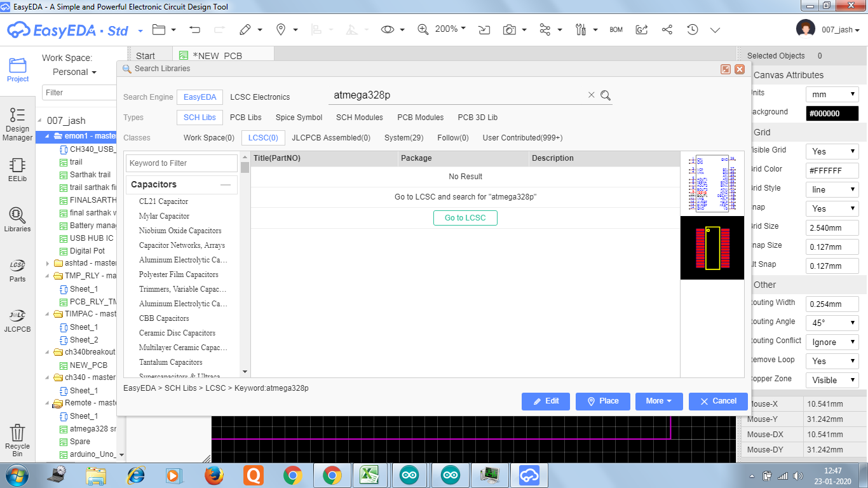Open Libraries icon in sidebar
The height and width of the screenshot is (488, 868).
[x=18, y=219]
